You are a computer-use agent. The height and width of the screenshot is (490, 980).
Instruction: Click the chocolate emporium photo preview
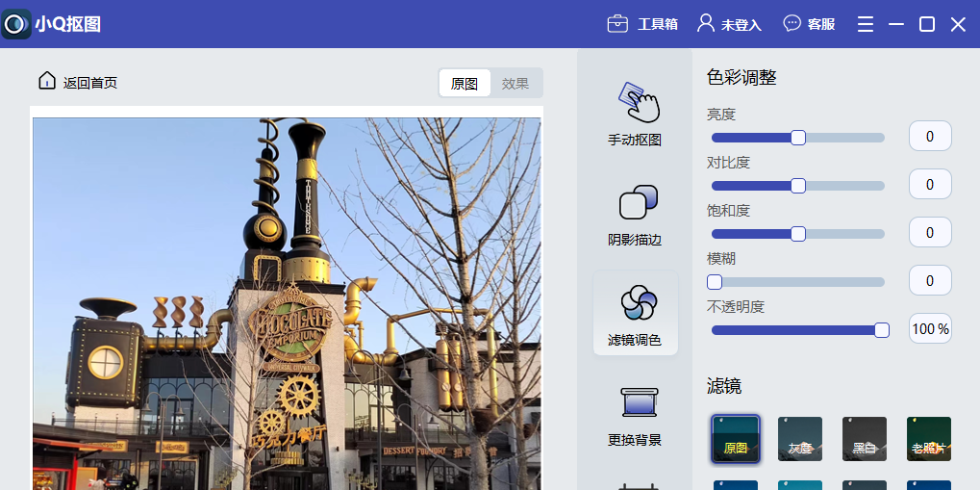(x=287, y=303)
